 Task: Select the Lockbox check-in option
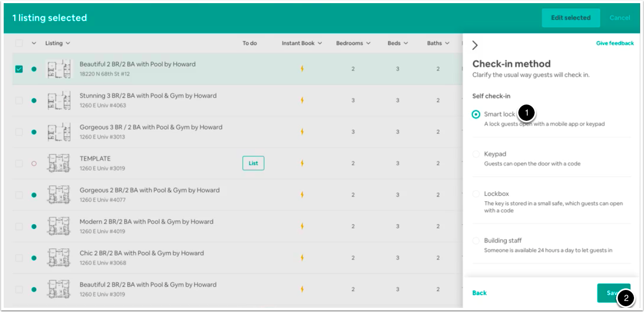coord(476,194)
